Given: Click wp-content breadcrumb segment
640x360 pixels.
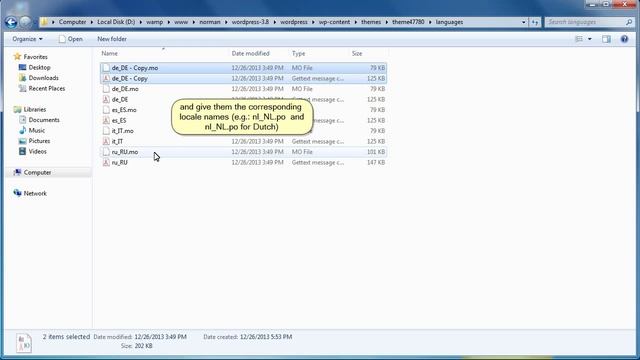Looking at the screenshot, I should click(x=334, y=22).
